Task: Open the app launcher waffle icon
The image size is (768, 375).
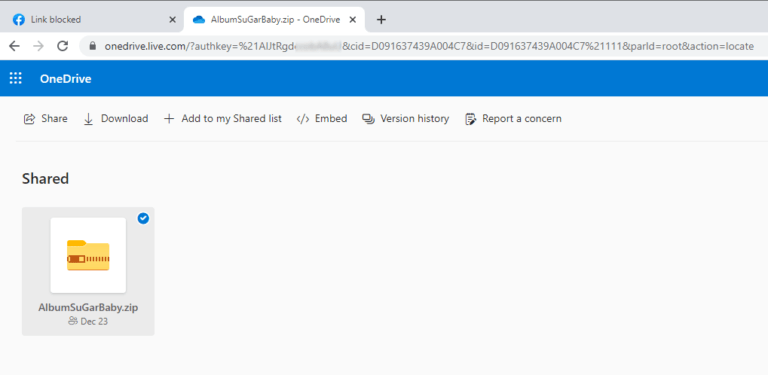Action: pyautogui.click(x=16, y=78)
